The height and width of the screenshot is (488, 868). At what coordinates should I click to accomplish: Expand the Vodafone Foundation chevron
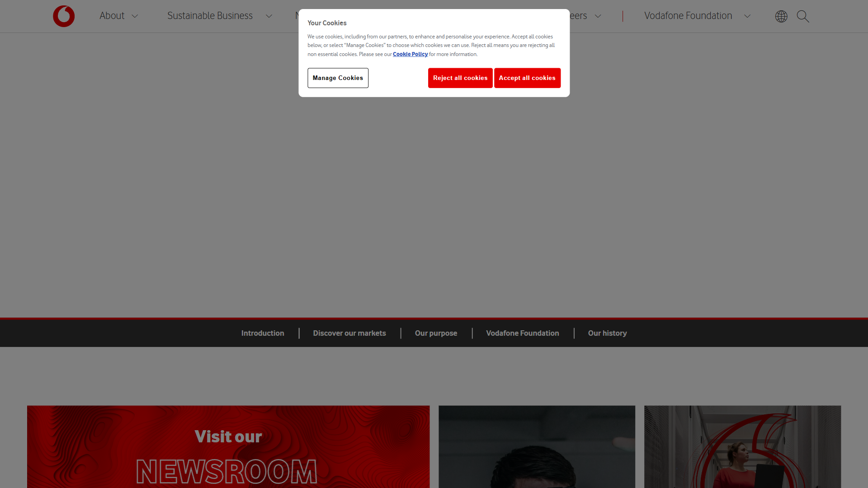pyautogui.click(x=747, y=16)
